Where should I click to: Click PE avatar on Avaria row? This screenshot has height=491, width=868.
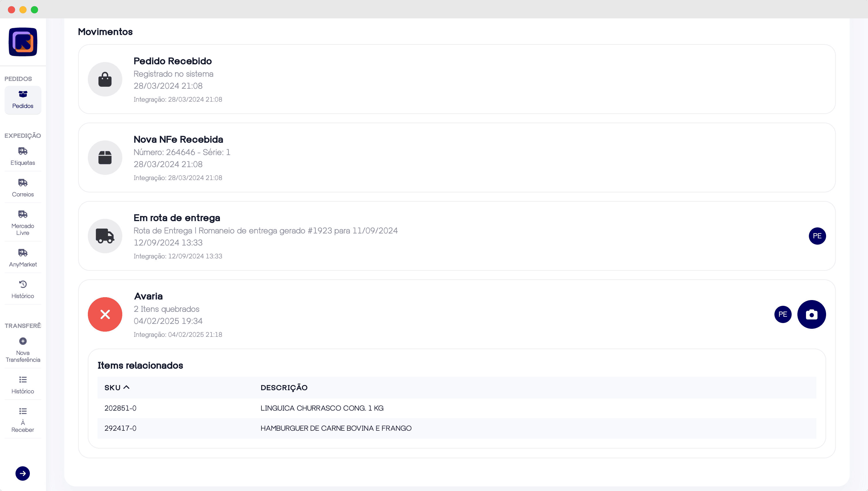[782, 314]
